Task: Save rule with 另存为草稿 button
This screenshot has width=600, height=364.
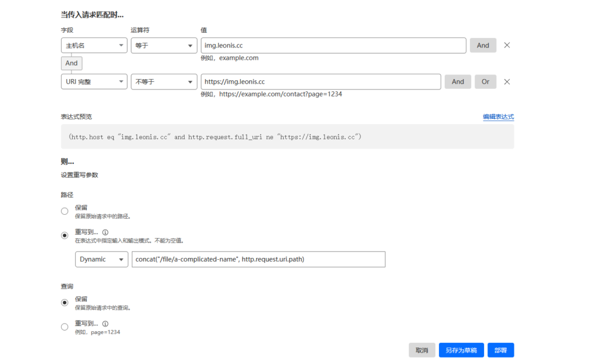Action: (x=461, y=350)
